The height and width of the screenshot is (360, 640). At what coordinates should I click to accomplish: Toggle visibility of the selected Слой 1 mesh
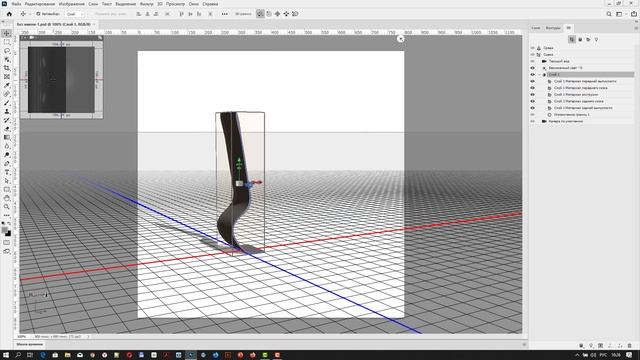click(532, 75)
